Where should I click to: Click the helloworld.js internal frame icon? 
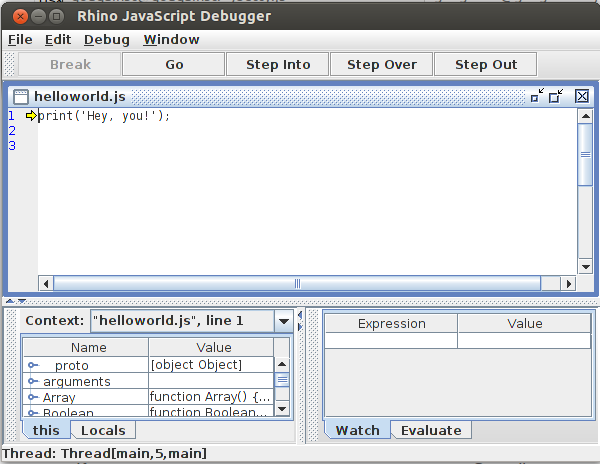[x=21, y=97]
